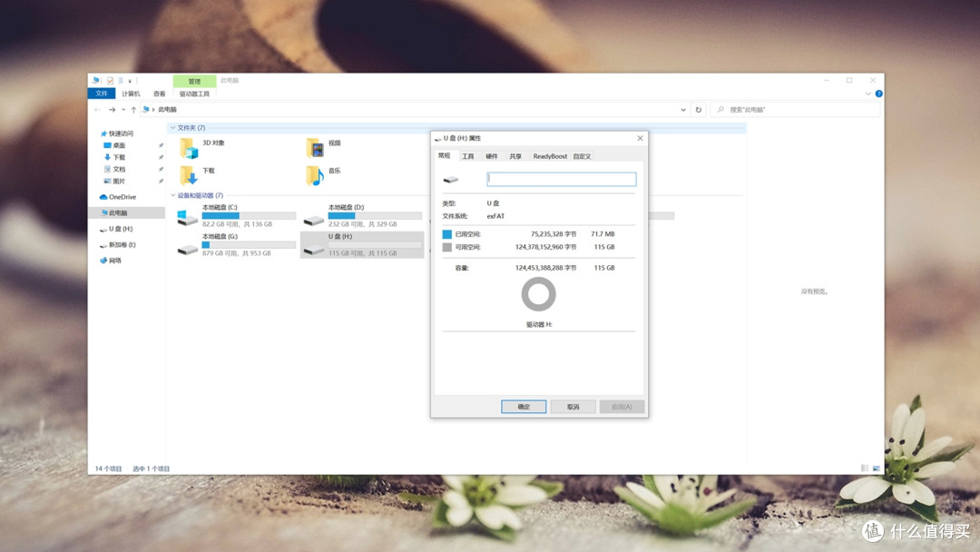Select the 音乐 folder
The width and height of the screenshot is (980, 552).
pyautogui.click(x=325, y=175)
